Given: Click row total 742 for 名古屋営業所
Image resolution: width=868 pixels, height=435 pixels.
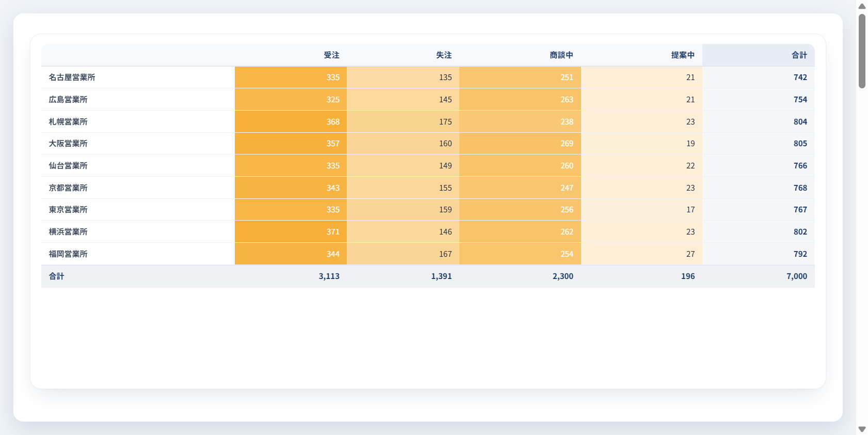Looking at the screenshot, I should [759, 77].
